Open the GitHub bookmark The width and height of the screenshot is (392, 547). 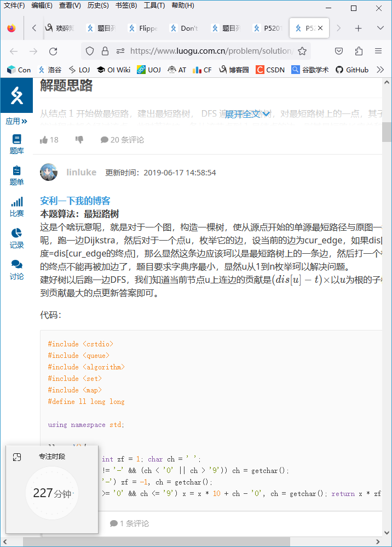click(352, 70)
